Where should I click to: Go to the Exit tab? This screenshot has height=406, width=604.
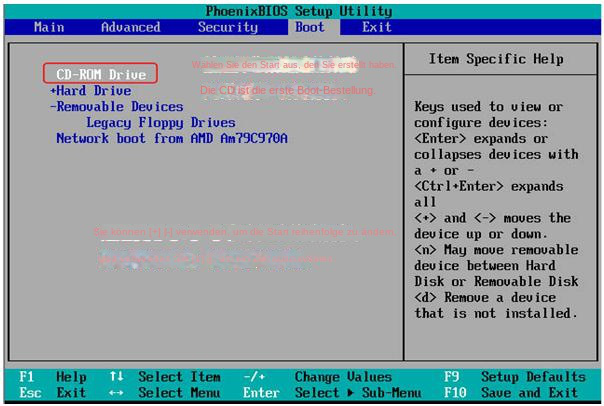[376, 27]
